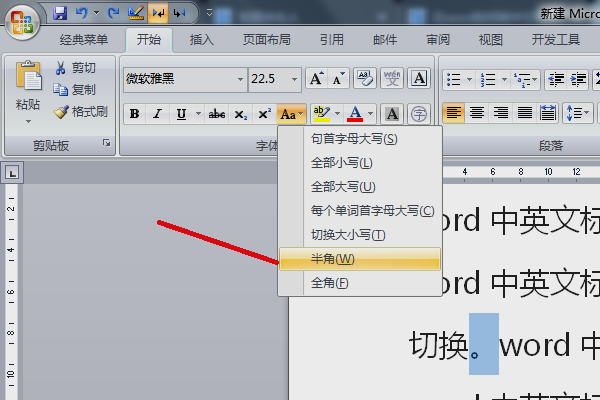The height and width of the screenshot is (400, 600).
Task: Open phonetic guide wén icon
Action: coord(392,78)
